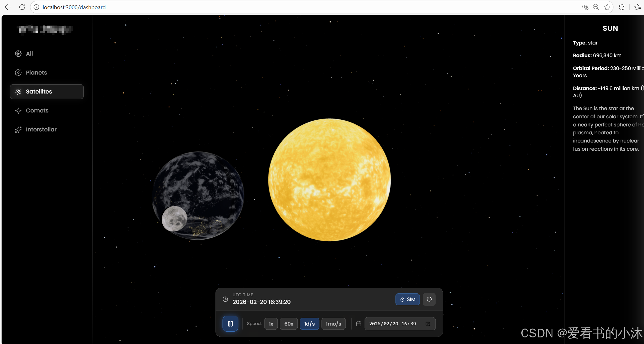The width and height of the screenshot is (644, 344).
Task: Click the browser refresh icon
Action: (x=22, y=7)
